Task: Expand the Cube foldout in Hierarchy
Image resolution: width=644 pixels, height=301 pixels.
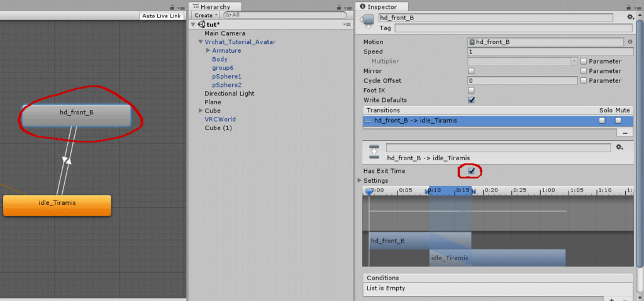Action: point(201,111)
